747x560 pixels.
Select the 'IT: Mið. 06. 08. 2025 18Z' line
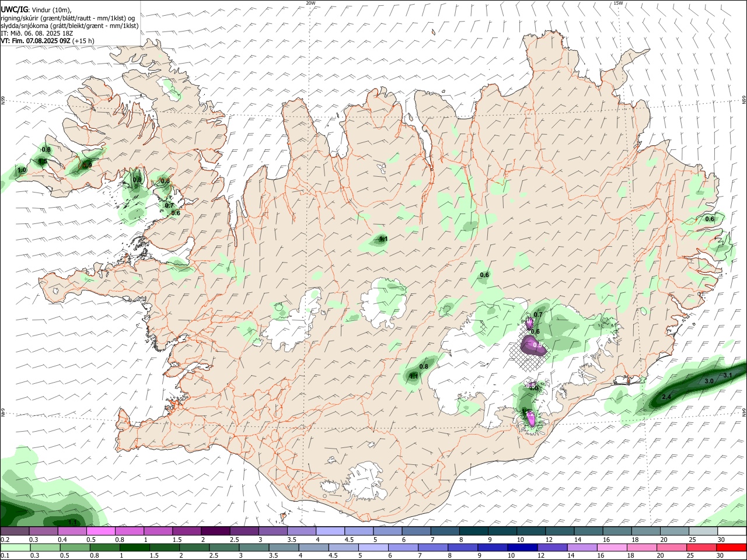point(37,33)
